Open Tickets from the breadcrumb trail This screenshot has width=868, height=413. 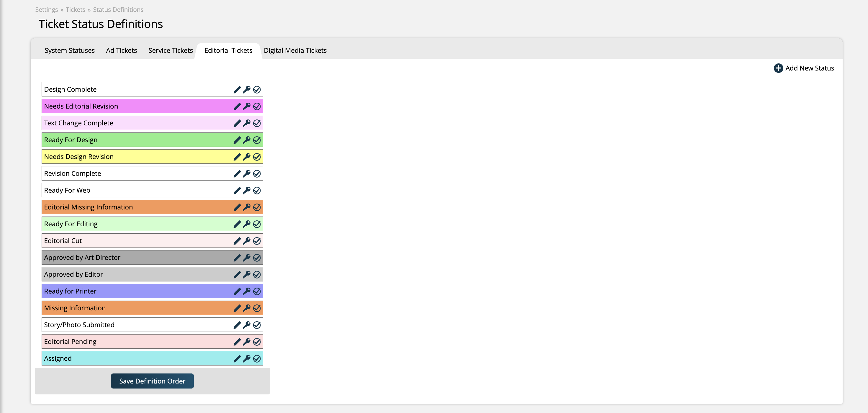click(76, 9)
